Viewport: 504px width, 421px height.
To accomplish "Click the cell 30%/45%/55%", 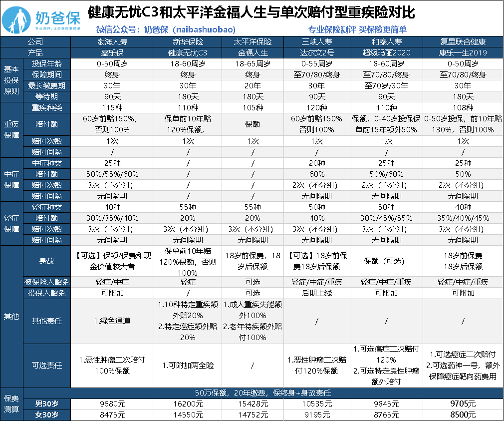I will point(386,218).
